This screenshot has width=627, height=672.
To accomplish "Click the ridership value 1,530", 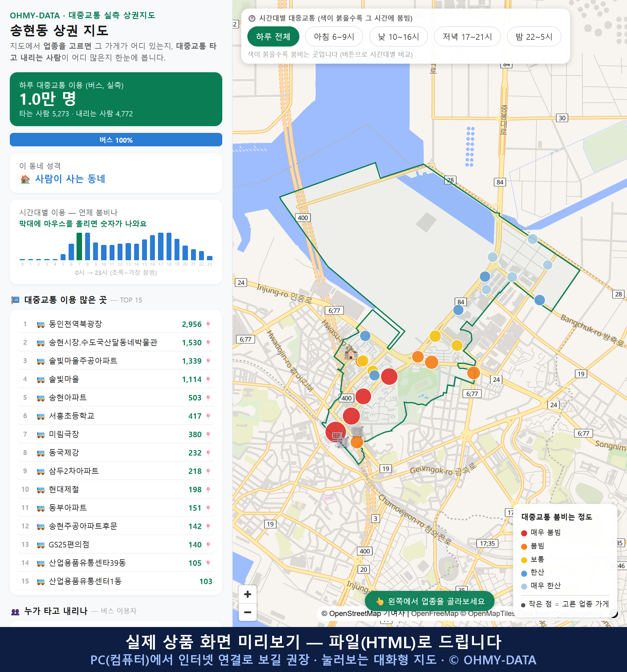I will click(x=192, y=343).
